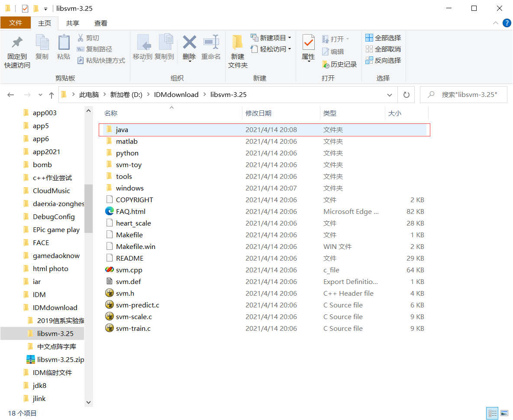Click Select All (全部选择) icon

tap(369, 38)
